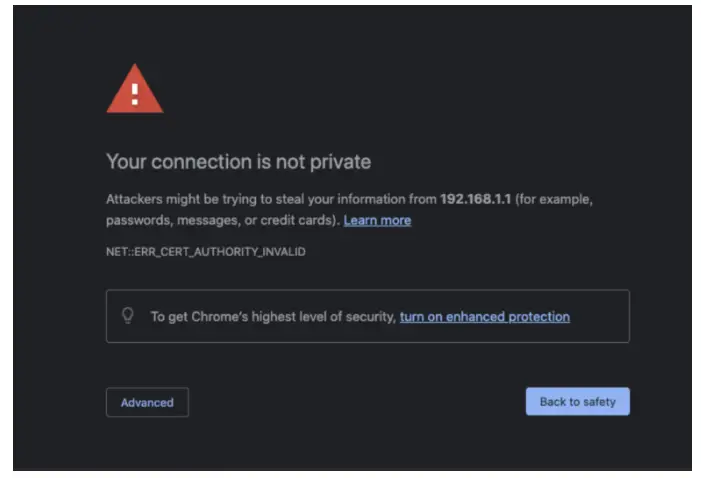
Task: Click the word "security," in the tip box
Action: pos(370,317)
